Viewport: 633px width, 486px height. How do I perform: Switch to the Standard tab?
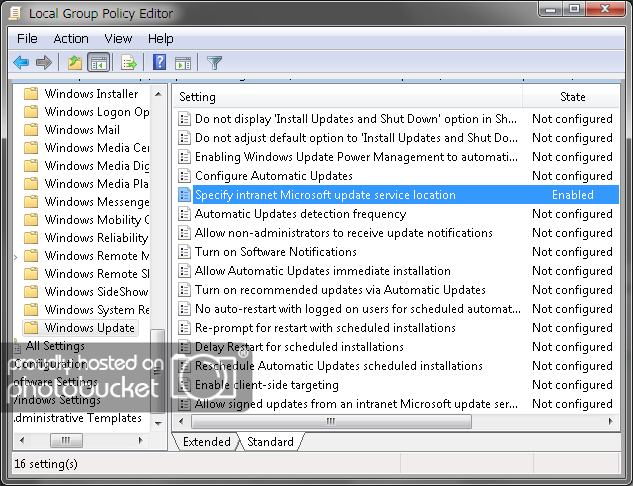tap(270, 442)
